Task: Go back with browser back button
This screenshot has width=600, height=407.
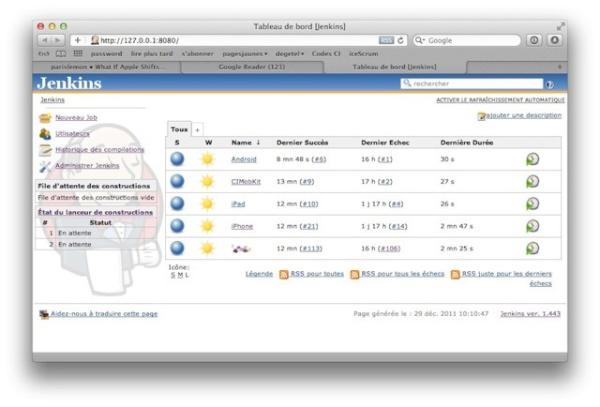Action: point(44,40)
